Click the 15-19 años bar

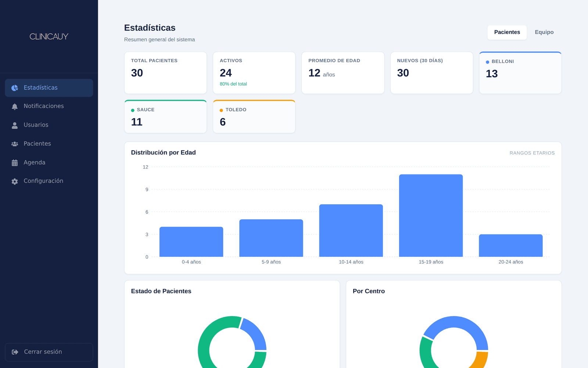tap(431, 216)
